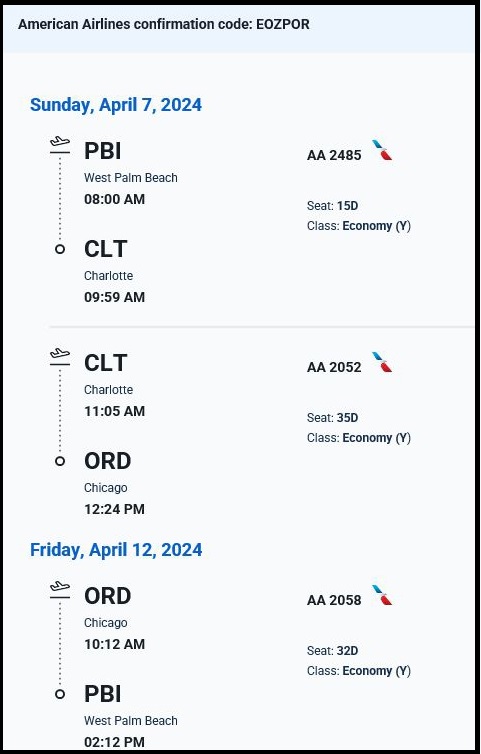This screenshot has height=754, width=481.
Task: Click flight number AA 2052
Action: click(x=334, y=367)
